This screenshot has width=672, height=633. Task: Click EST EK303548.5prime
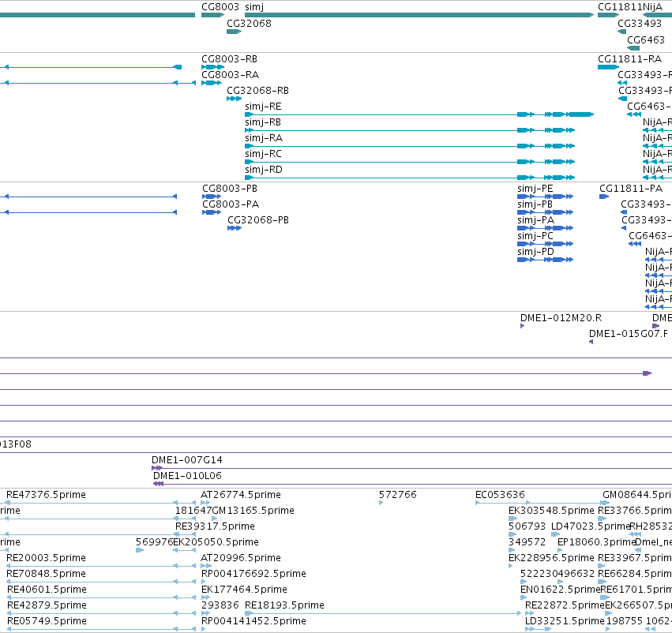pyautogui.click(x=551, y=511)
